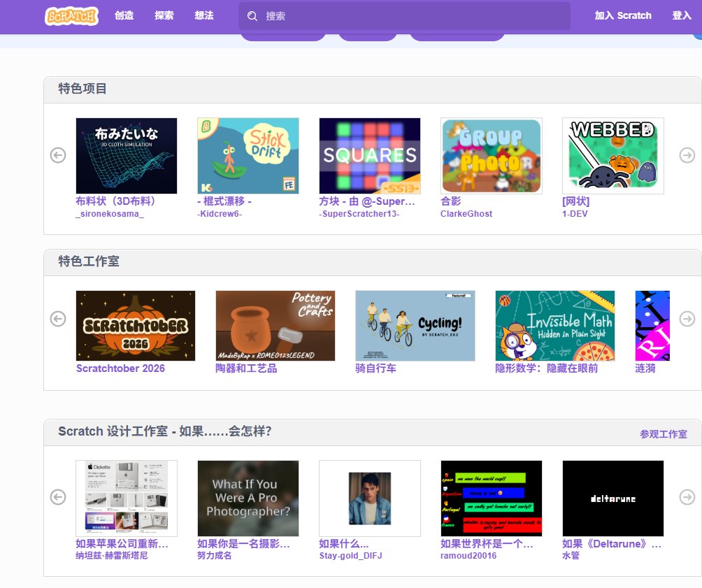
Task: Click the 布料状（3D布料）project title
Action: [x=116, y=201]
